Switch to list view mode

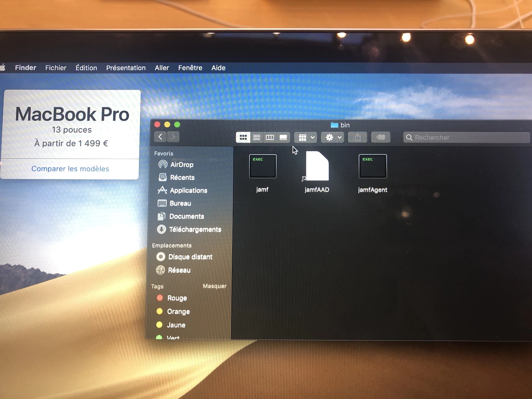[257, 137]
